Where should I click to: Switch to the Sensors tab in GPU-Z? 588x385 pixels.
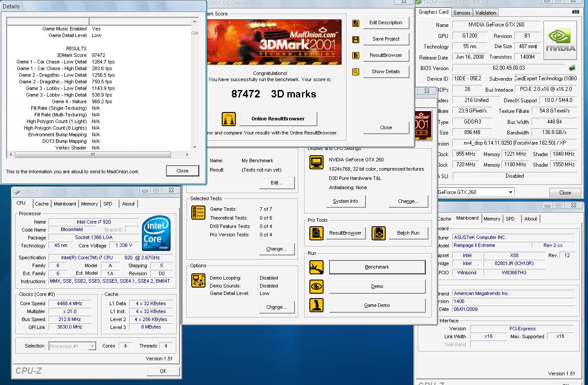pos(462,13)
